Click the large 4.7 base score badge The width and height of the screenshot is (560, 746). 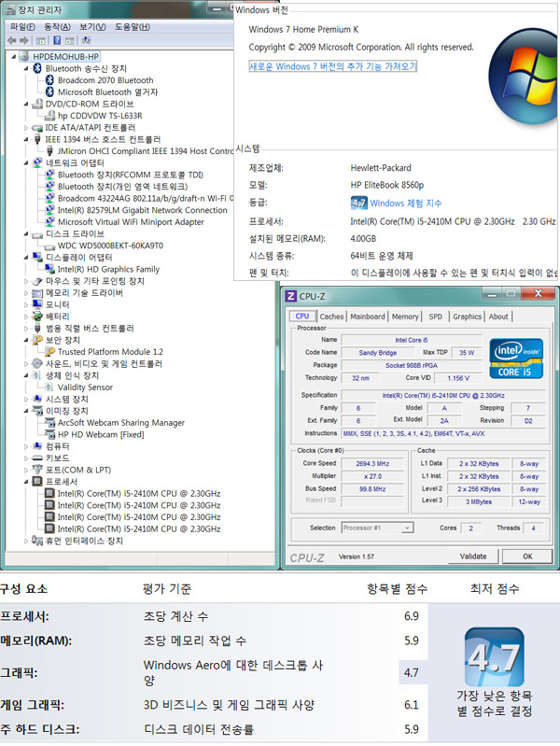tap(495, 656)
